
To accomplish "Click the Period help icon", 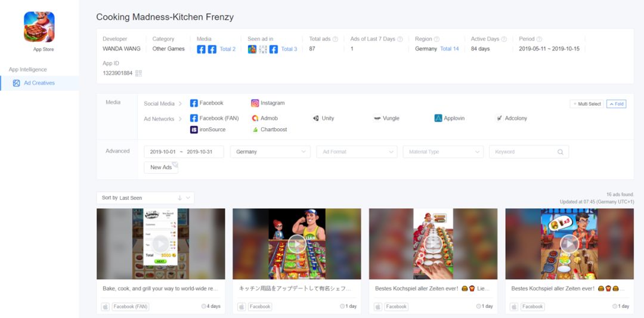I will click(539, 39).
